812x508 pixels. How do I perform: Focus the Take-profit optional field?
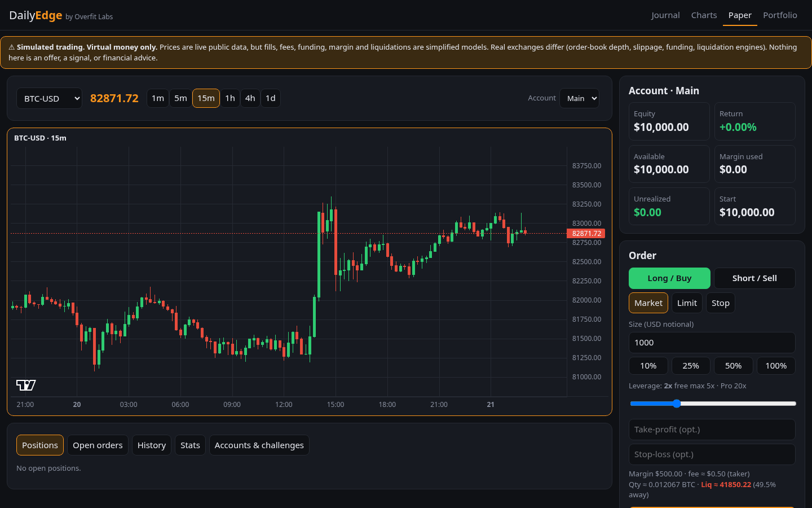712,430
